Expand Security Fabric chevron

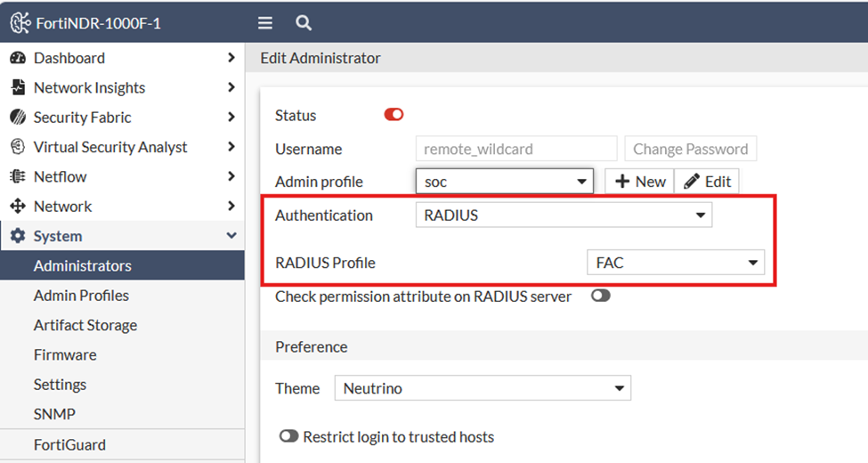coord(231,117)
